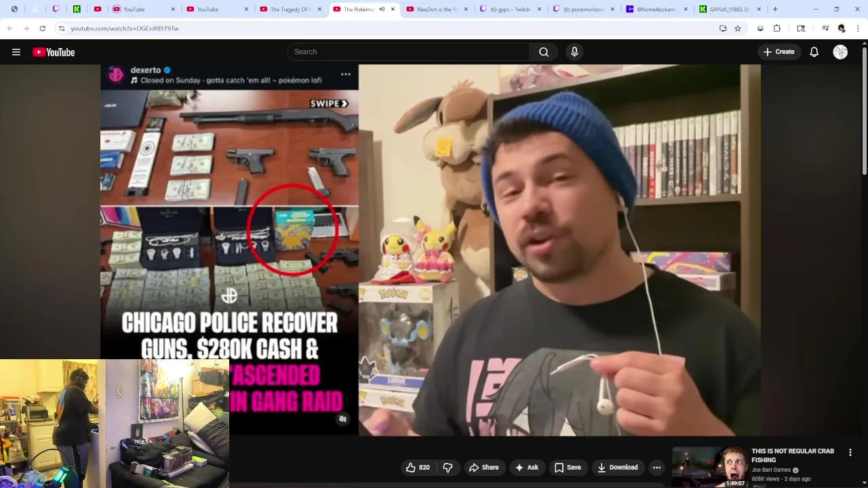Image resolution: width=868 pixels, height=488 pixels.
Task: Switch to '@homelesskam' tab
Action: (x=657, y=9)
